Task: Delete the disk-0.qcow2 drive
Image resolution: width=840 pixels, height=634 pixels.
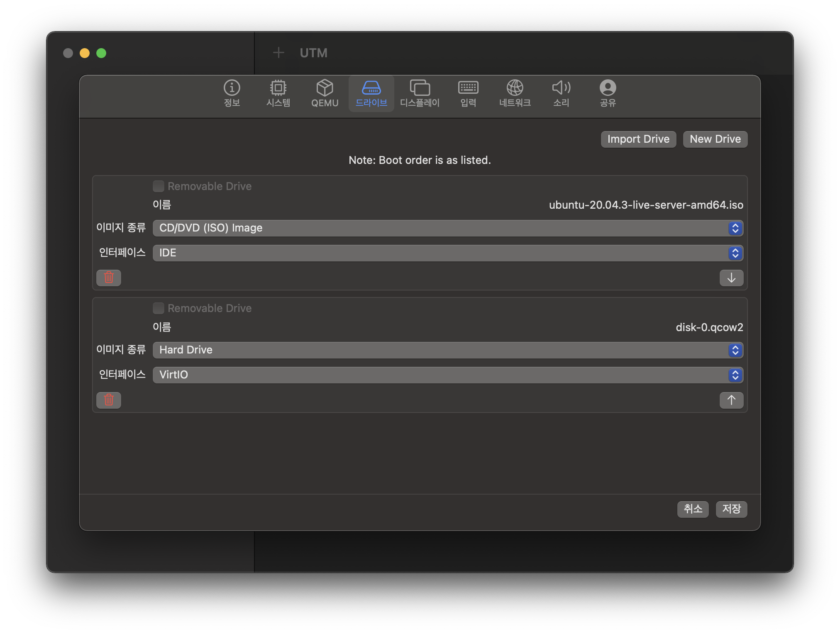Action: [x=109, y=400]
